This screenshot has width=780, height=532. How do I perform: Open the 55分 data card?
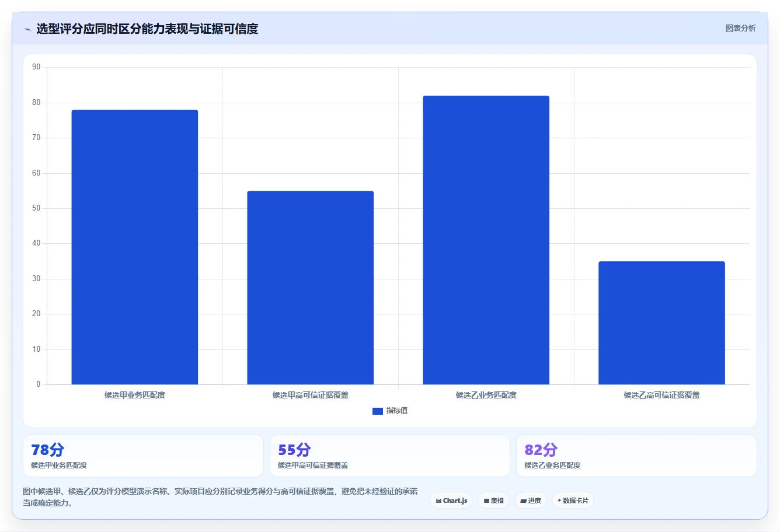pos(390,456)
